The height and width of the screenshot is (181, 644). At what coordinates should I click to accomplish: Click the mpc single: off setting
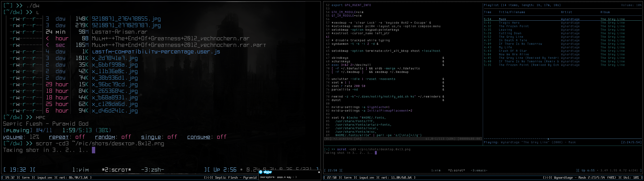(x=159, y=137)
